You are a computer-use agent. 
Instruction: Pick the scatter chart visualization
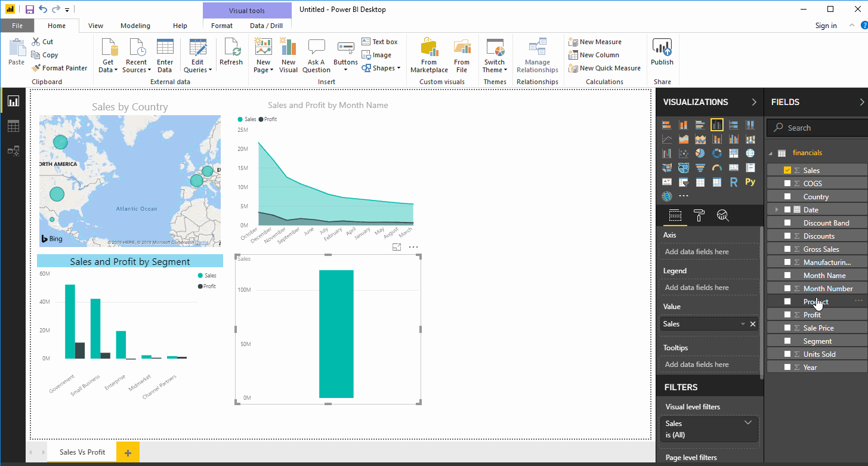click(684, 153)
